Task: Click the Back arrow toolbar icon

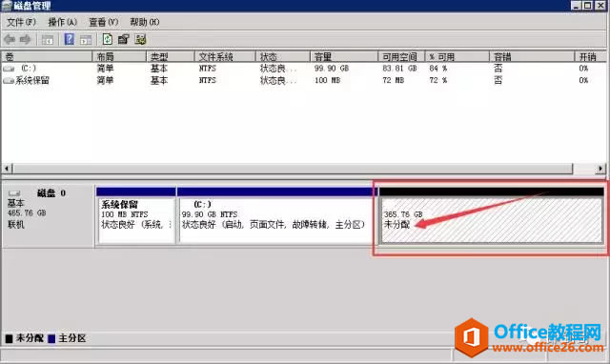Action: (x=10, y=39)
